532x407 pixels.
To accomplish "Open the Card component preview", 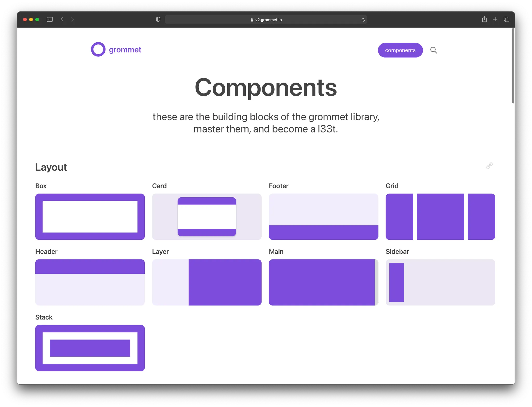I will [x=207, y=216].
